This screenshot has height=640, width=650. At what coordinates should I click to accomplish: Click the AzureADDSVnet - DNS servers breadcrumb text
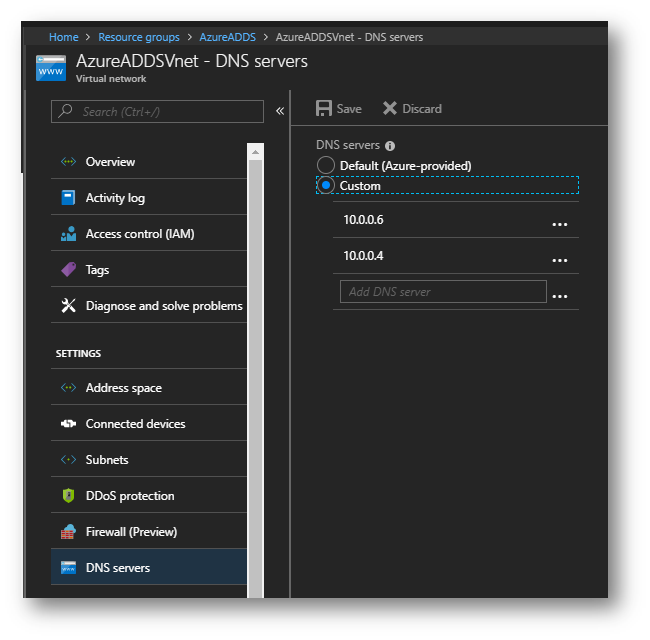pyautogui.click(x=349, y=37)
